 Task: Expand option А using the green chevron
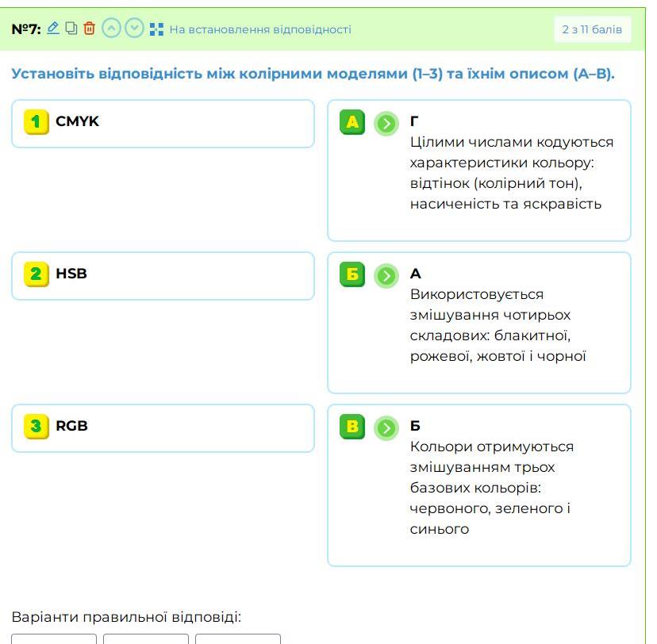point(386,123)
